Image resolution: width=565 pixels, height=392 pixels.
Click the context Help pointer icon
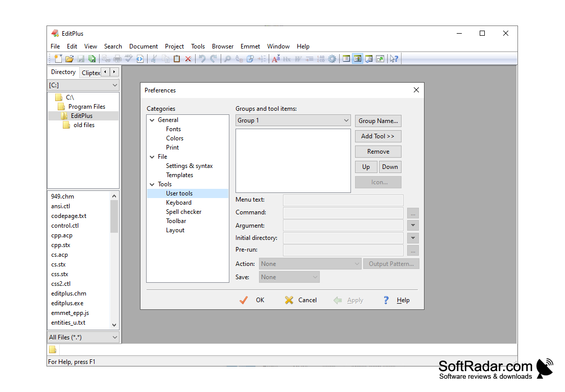tap(394, 59)
